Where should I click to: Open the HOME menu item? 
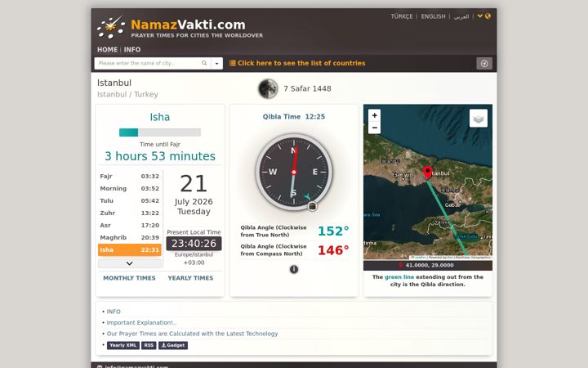click(107, 50)
